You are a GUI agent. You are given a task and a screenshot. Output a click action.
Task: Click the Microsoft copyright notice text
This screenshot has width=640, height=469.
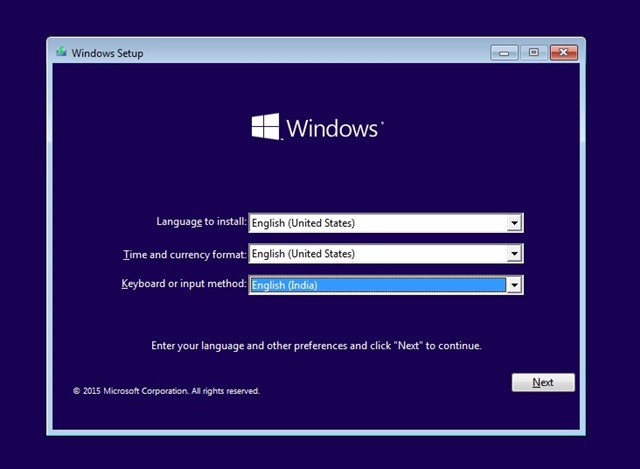click(166, 391)
